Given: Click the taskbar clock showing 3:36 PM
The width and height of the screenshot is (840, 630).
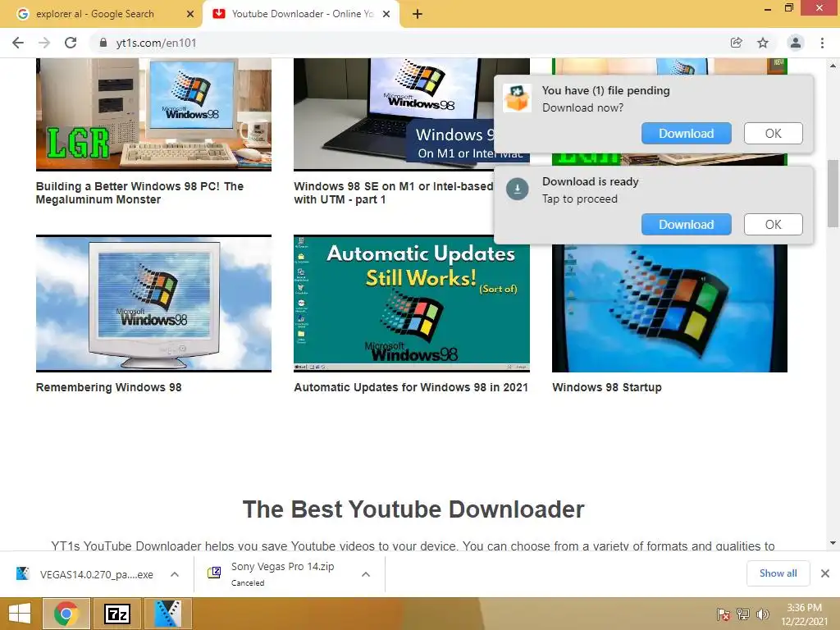Looking at the screenshot, I should coord(805,614).
